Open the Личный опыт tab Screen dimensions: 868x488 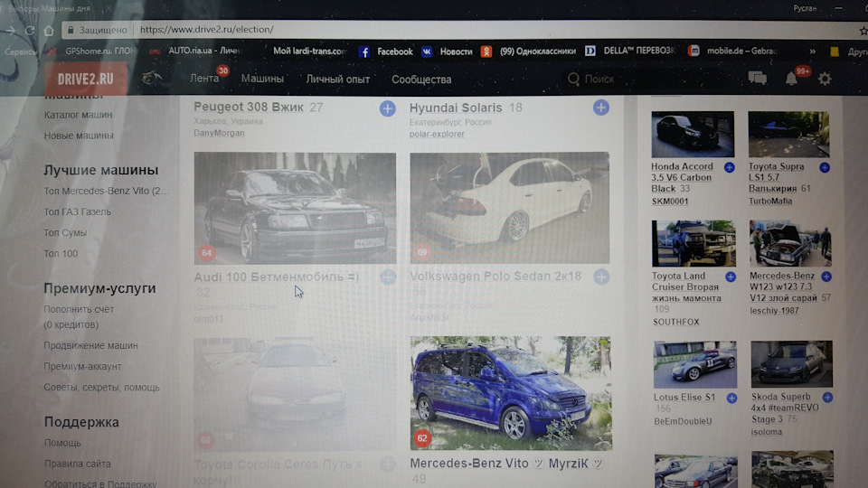tap(337, 80)
